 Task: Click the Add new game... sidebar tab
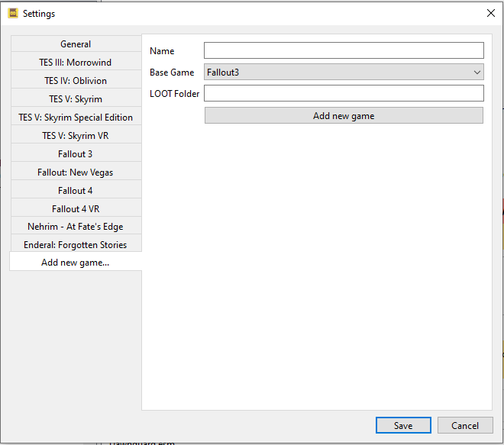[x=76, y=263]
